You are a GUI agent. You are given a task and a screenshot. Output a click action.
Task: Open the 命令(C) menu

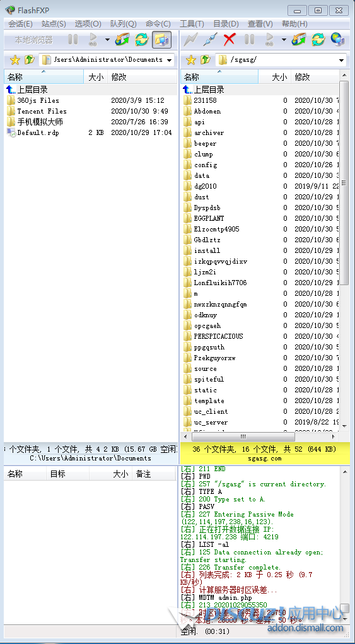tap(158, 24)
